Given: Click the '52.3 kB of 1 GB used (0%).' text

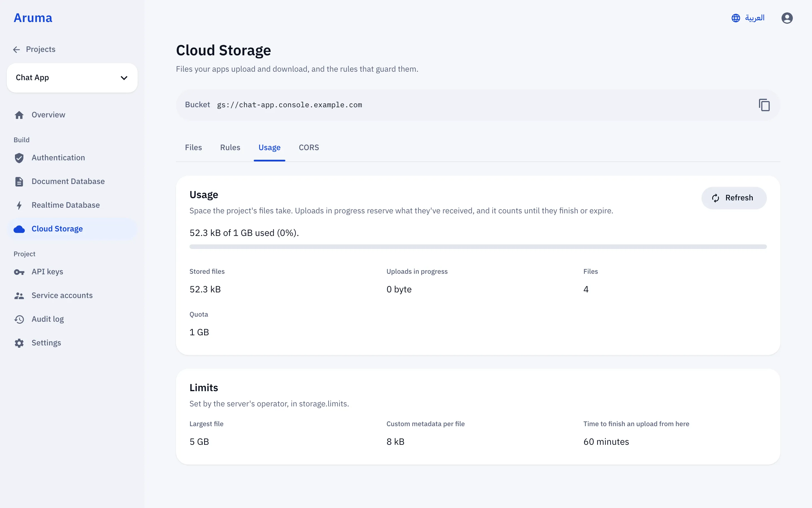Looking at the screenshot, I should [x=244, y=233].
